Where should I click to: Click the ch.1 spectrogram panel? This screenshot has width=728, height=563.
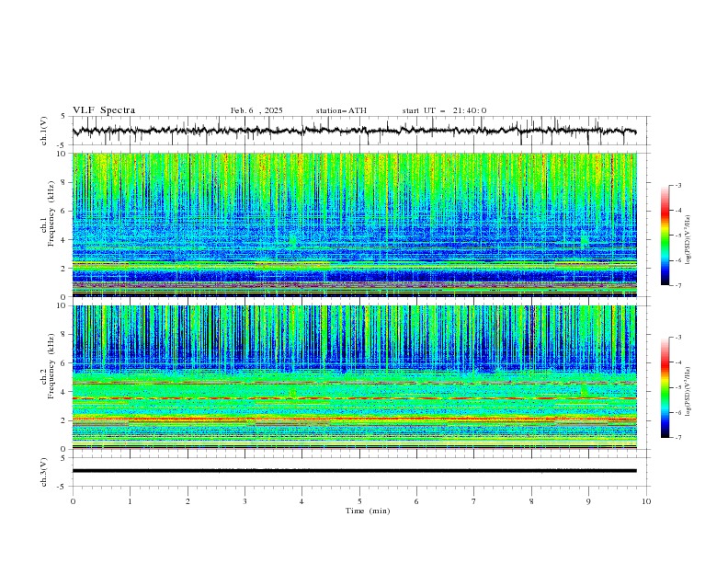click(355, 224)
